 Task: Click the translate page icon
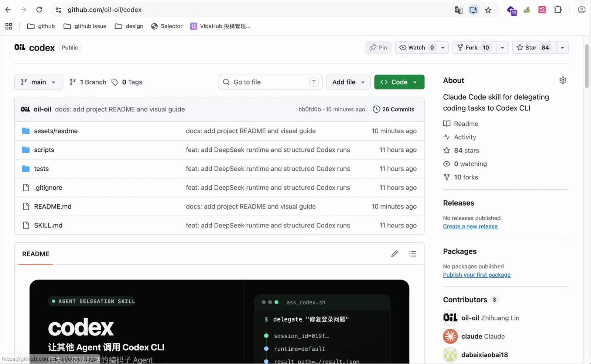(x=458, y=10)
